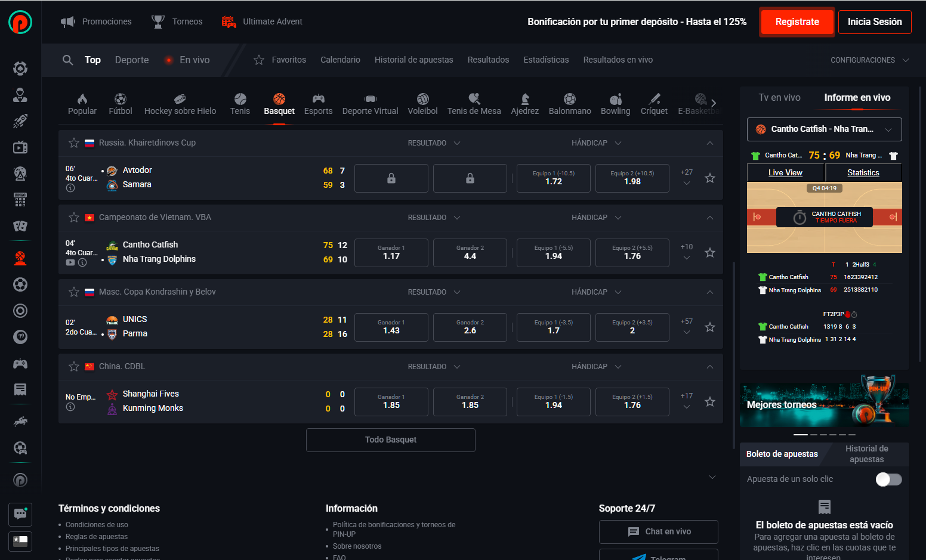
Task: Open the Calendario menu item
Action: click(x=340, y=60)
